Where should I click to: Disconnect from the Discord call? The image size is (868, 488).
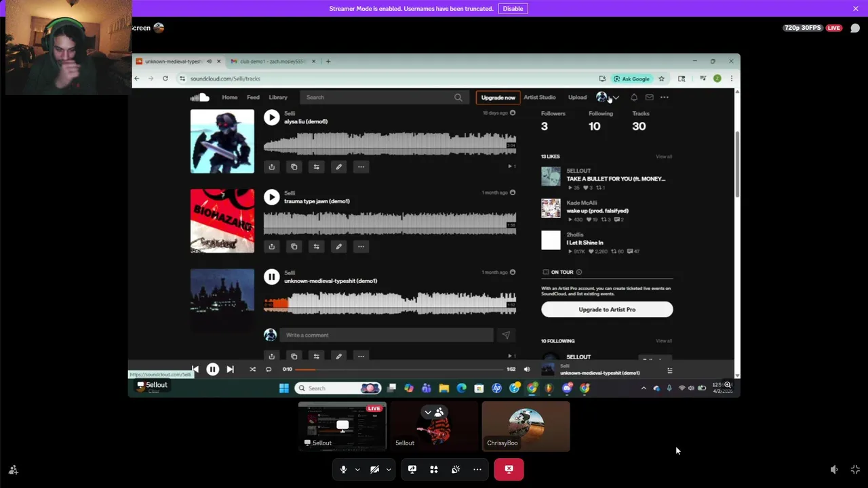(509, 469)
